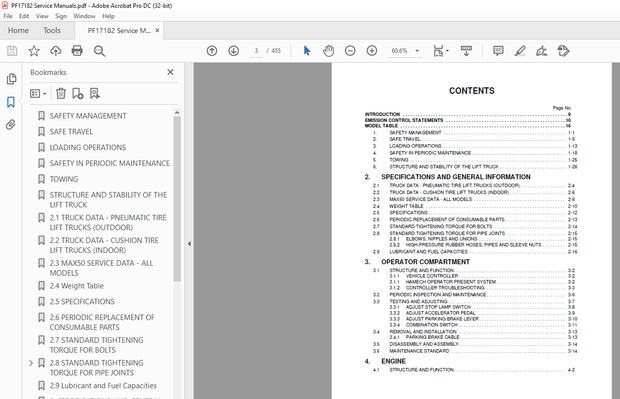The height and width of the screenshot is (399, 620).
Task: Open the Window menu
Action: pyautogui.click(x=84, y=16)
